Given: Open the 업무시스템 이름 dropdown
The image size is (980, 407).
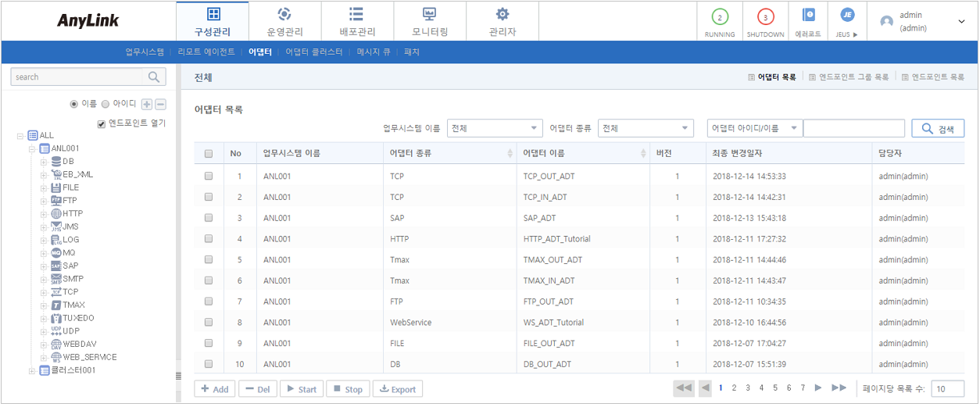Looking at the screenshot, I should coord(495,128).
